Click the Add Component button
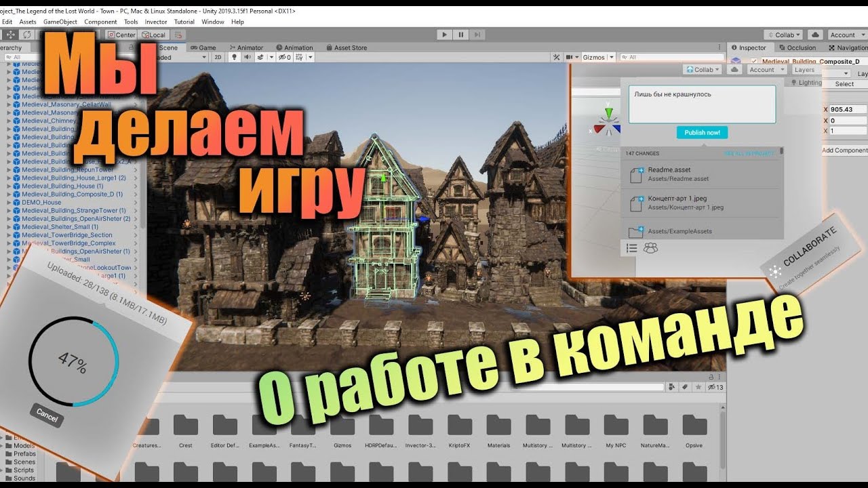The height and width of the screenshot is (488, 868). click(x=844, y=150)
